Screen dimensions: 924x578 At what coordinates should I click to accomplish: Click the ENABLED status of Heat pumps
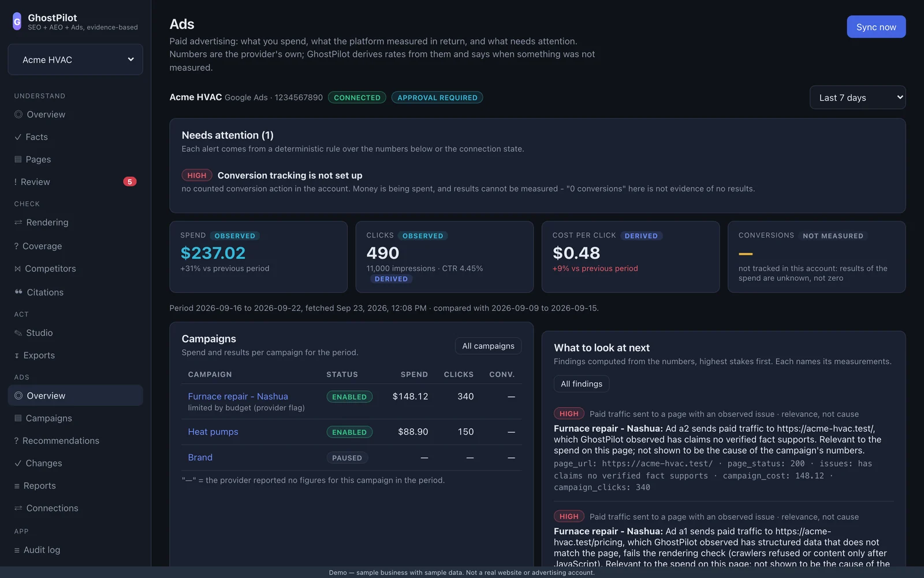[349, 432]
